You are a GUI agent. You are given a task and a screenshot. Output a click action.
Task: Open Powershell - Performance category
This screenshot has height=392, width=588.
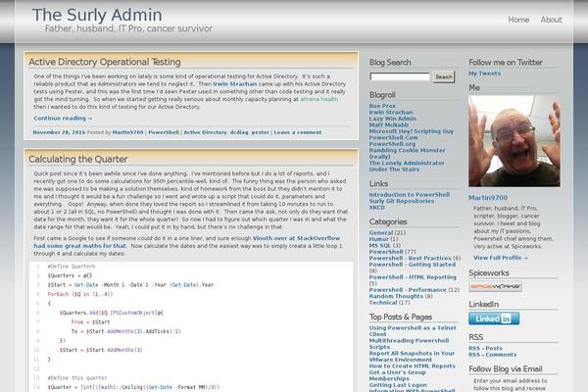[x=408, y=290]
